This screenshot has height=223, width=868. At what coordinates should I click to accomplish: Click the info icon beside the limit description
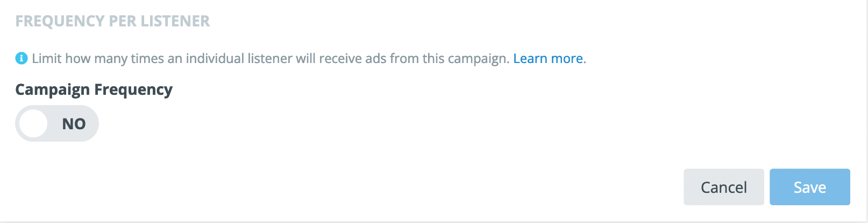tap(22, 58)
